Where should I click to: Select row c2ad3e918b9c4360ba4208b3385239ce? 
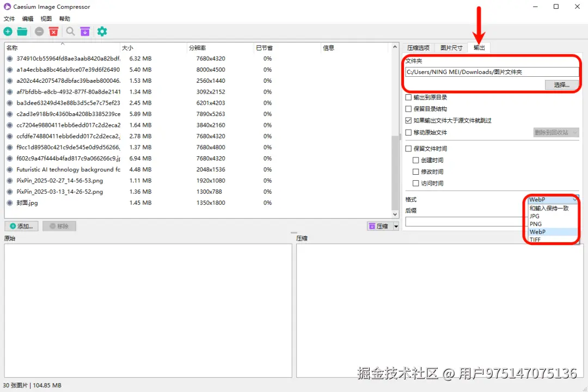(197, 114)
